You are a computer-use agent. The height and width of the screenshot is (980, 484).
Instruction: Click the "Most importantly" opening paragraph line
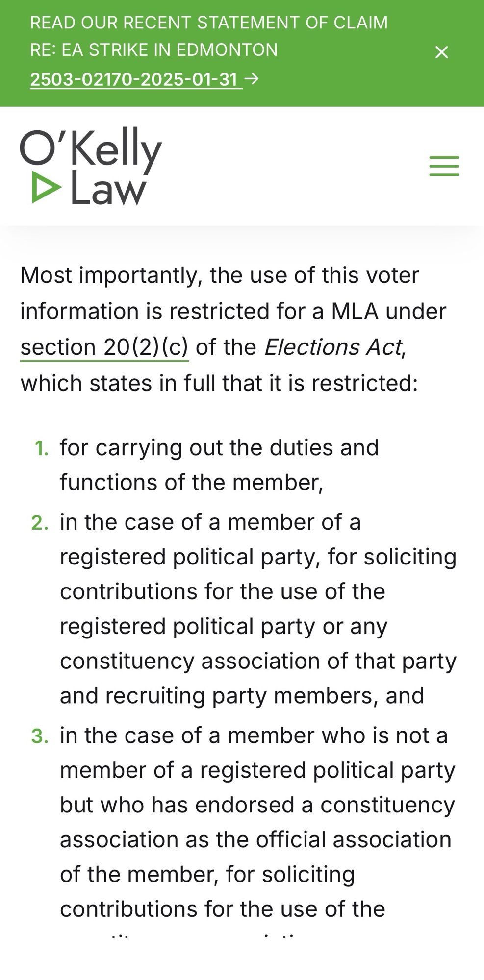click(220, 275)
